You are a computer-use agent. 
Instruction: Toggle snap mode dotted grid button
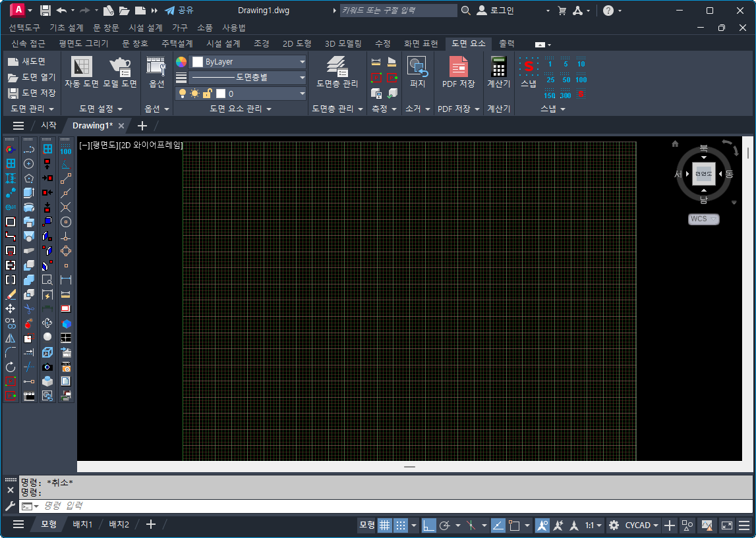click(x=400, y=525)
